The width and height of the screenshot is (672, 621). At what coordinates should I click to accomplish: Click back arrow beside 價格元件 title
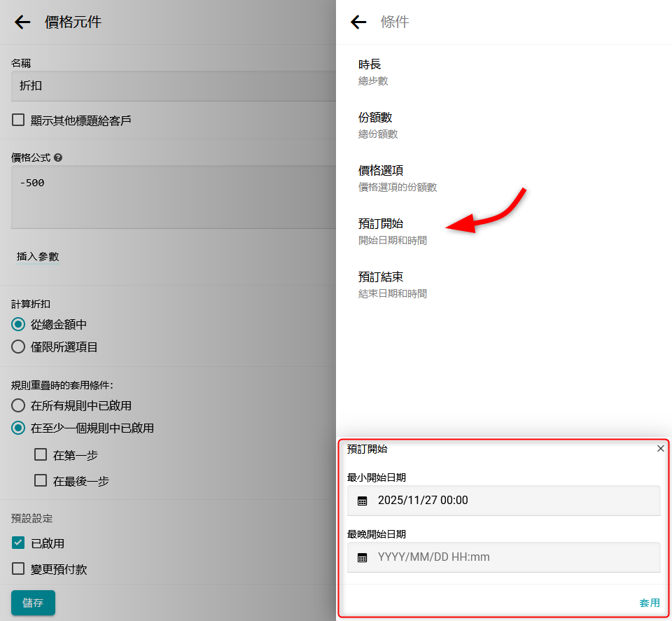tap(22, 22)
